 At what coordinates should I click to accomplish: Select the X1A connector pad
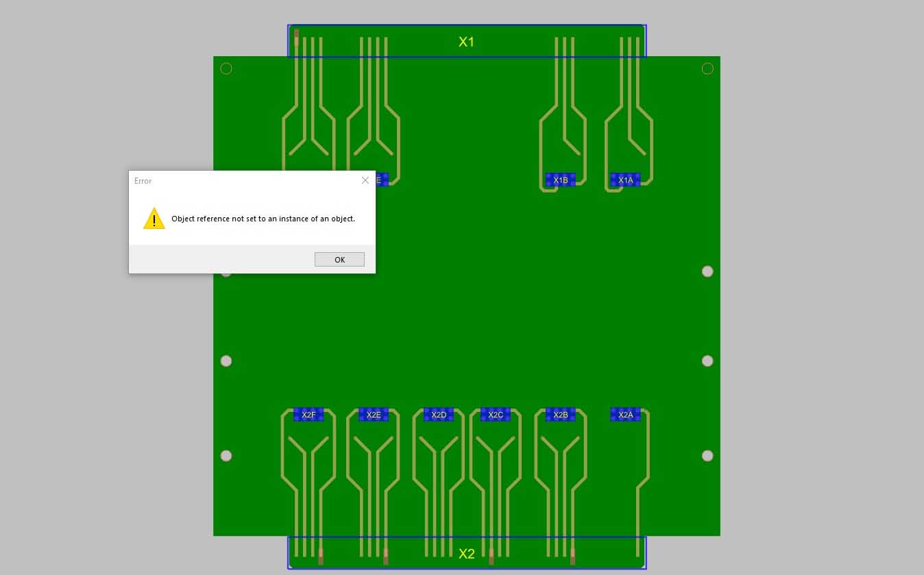[x=625, y=180]
